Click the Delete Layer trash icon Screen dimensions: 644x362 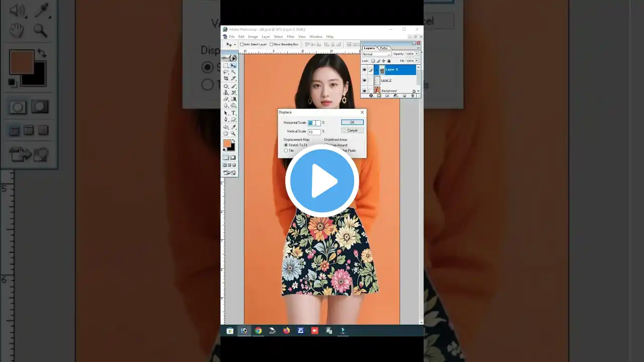(413, 96)
